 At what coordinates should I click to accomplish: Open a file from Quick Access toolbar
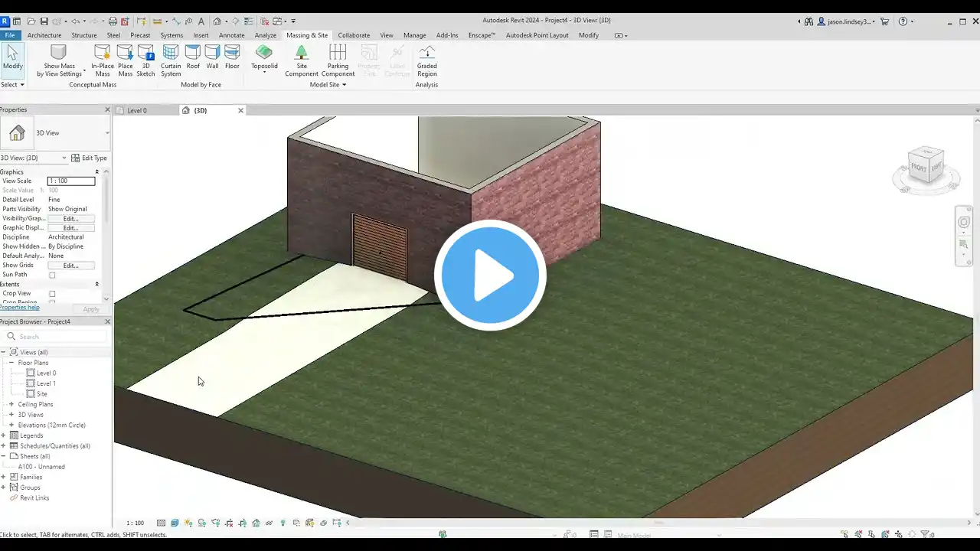pyautogui.click(x=30, y=21)
